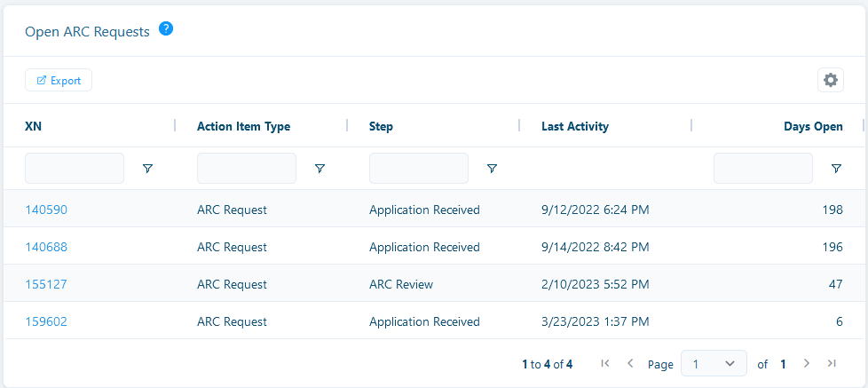
Task: Click the Action Item Type filter funnel
Action: click(x=320, y=169)
